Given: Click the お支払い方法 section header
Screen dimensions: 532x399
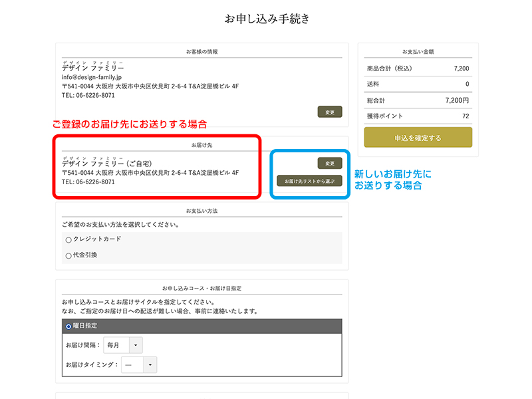Looking at the screenshot, I should click(x=201, y=211).
